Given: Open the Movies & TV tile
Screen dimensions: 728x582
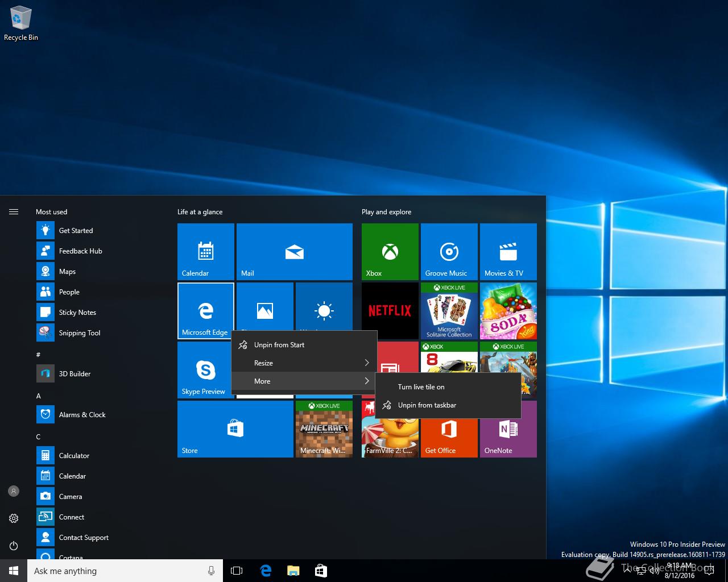Looking at the screenshot, I should coord(508,252).
